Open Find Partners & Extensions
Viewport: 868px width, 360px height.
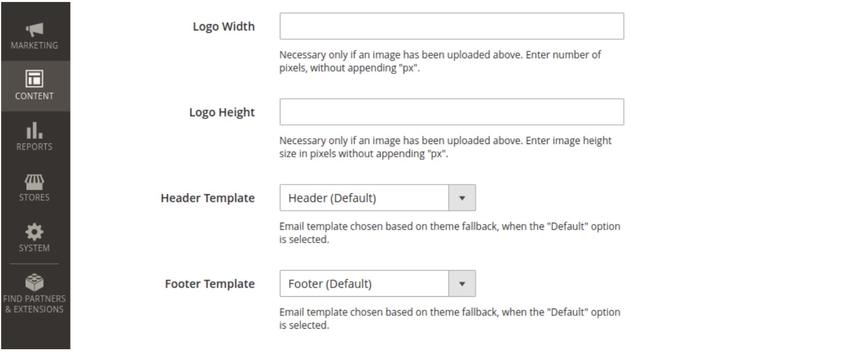tap(34, 291)
